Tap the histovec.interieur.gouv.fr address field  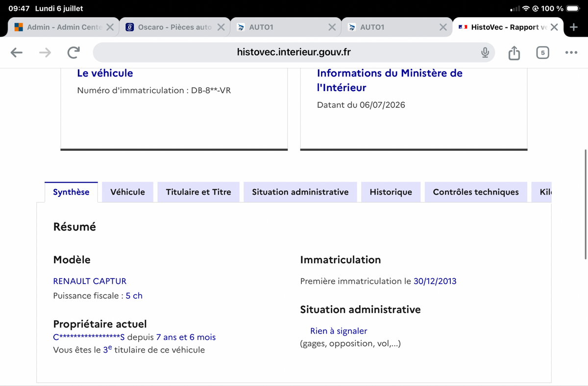(294, 52)
